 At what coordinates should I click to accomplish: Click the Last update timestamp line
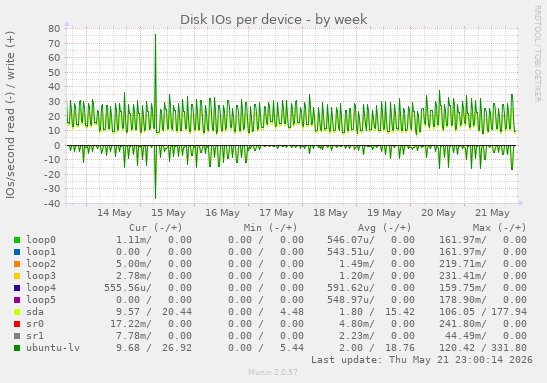point(422,360)
